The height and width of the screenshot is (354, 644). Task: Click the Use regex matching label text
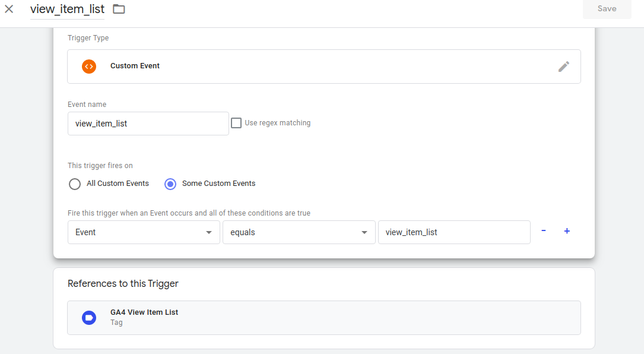click(x=277, y=123)
